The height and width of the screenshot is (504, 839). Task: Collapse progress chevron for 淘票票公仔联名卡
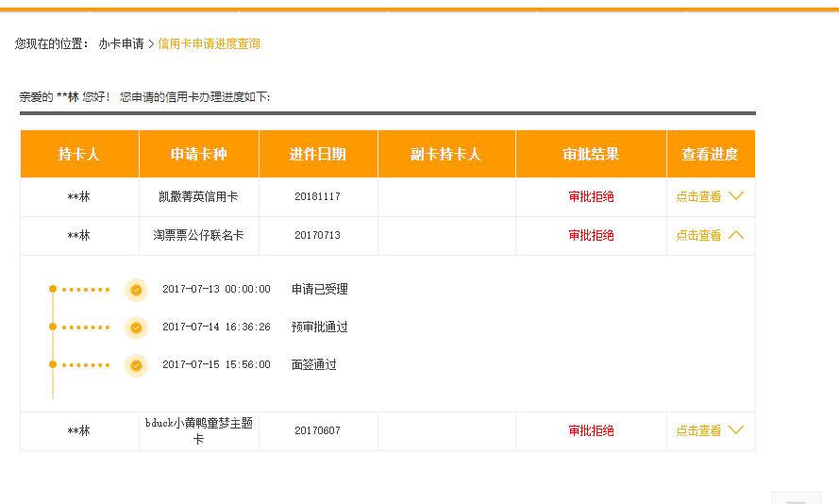(x=736, y=234)
